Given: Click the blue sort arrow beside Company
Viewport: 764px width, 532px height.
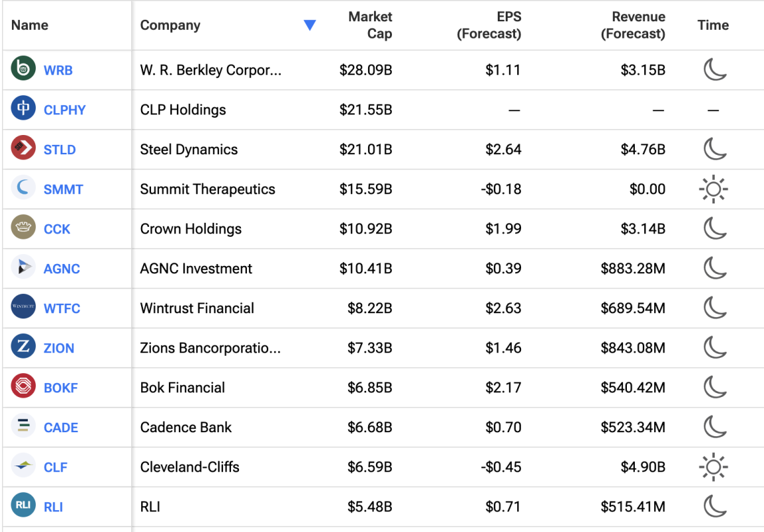Looking at the screenshot, I should [x=309, y=25].
